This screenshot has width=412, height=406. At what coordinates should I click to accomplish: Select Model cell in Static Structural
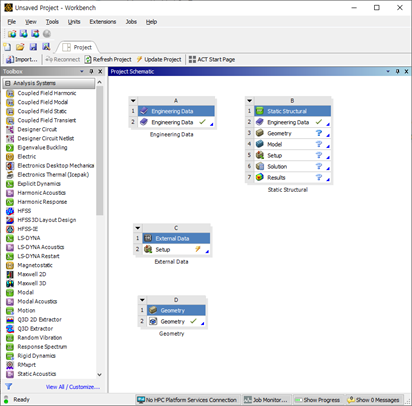pos(293,144)
